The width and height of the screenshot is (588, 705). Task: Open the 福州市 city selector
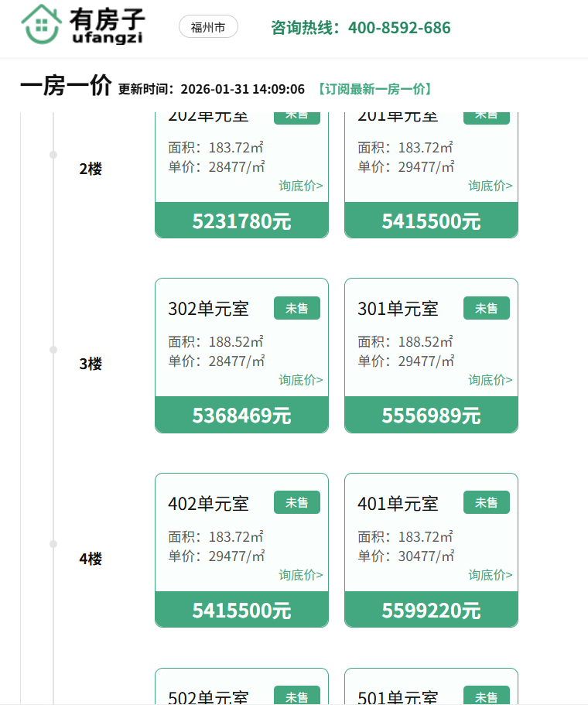[x=208, y=27]
